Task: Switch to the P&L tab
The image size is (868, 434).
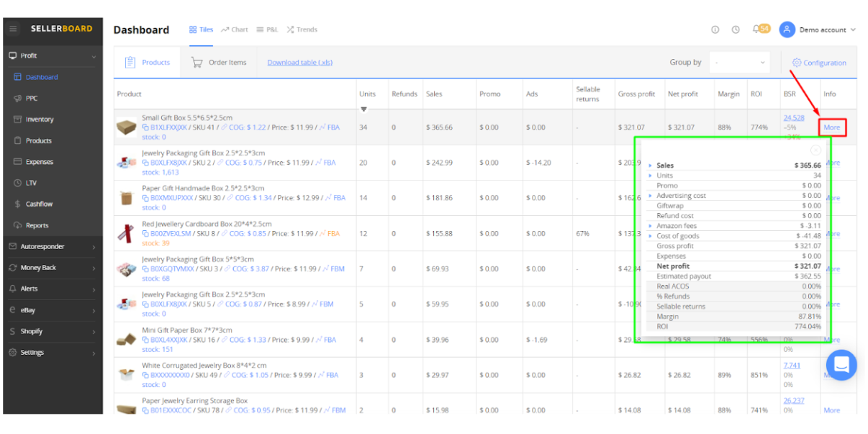Action: (x=267, y=30)
